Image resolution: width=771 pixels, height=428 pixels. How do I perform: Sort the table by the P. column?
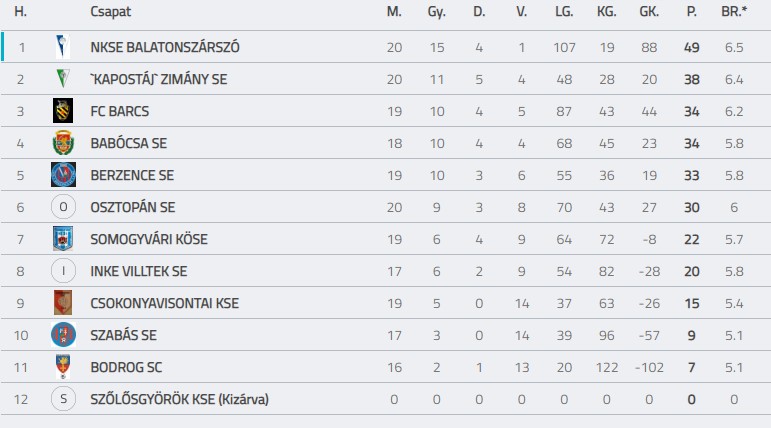pyautogui.click(x=690, y=12)
